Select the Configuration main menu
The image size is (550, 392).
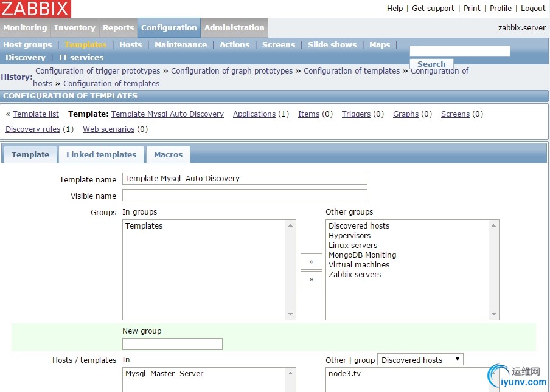click(169, 28)
